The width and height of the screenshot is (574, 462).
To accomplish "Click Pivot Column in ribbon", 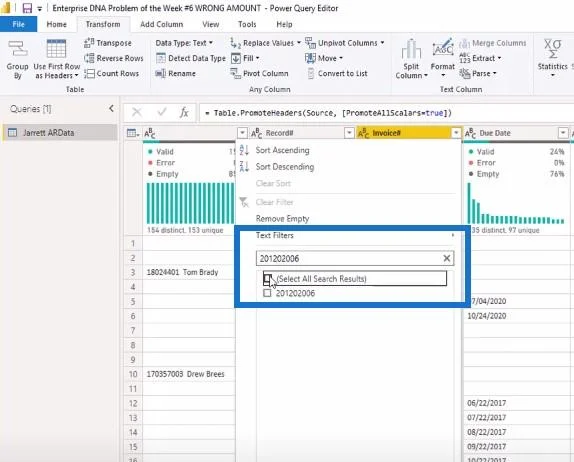I will (x=260, y=74).
